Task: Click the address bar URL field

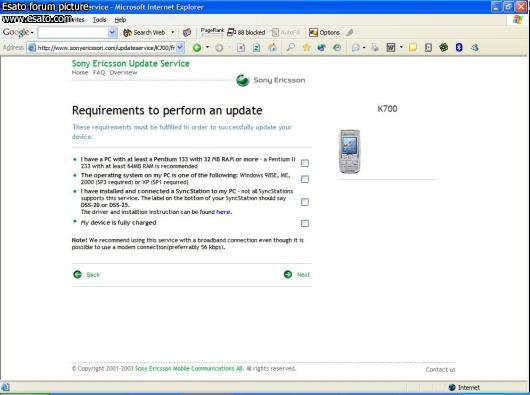Action: click(106, 48)
